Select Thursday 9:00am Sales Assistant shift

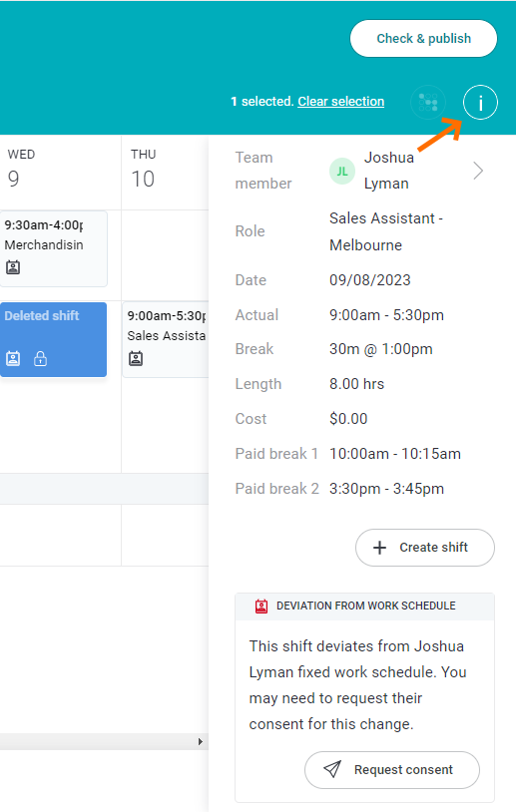click(166, 339)
